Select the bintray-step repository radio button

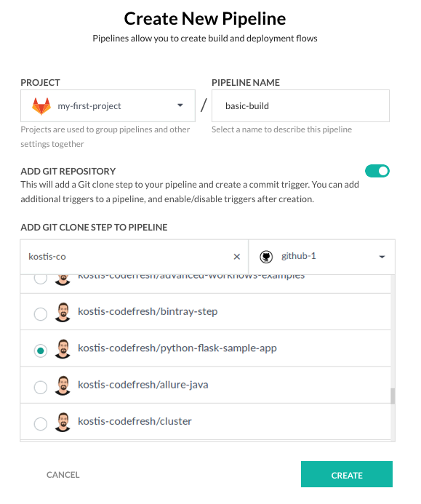tap(41, 313)
